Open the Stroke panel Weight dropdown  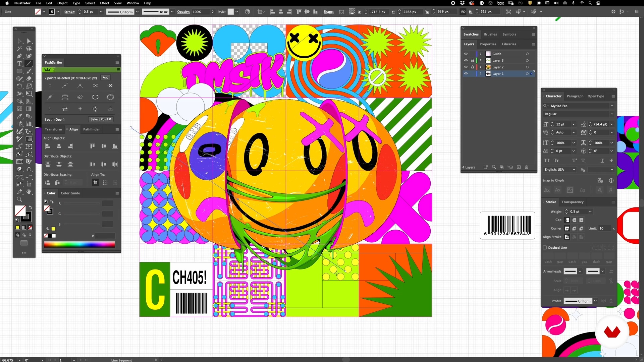point(590,212)
